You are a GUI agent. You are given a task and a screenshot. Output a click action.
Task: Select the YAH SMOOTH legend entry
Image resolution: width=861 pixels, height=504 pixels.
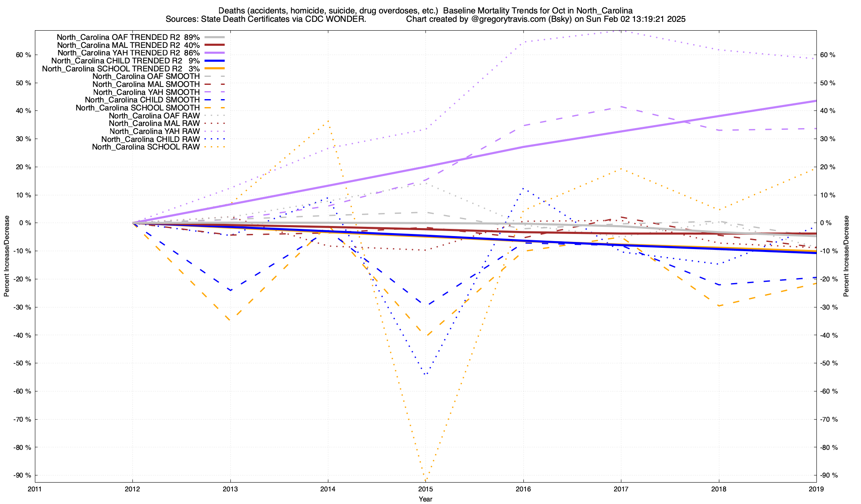[x=146, y=92]
